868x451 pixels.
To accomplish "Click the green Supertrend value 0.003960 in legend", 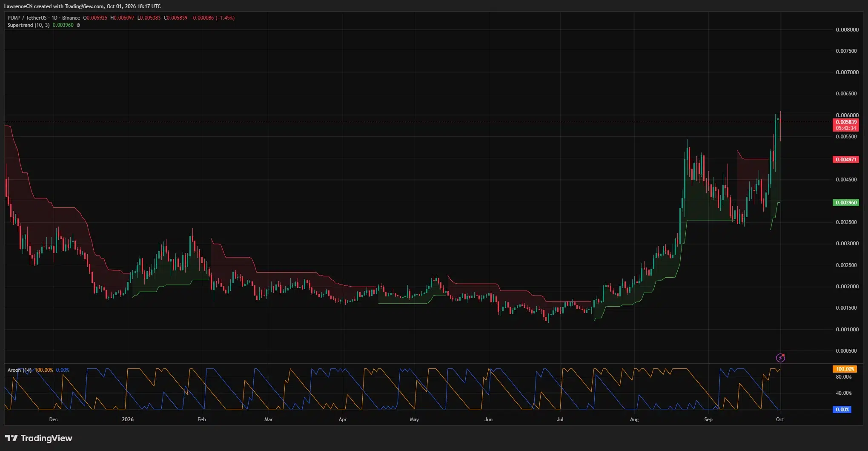I will (63, 25).
